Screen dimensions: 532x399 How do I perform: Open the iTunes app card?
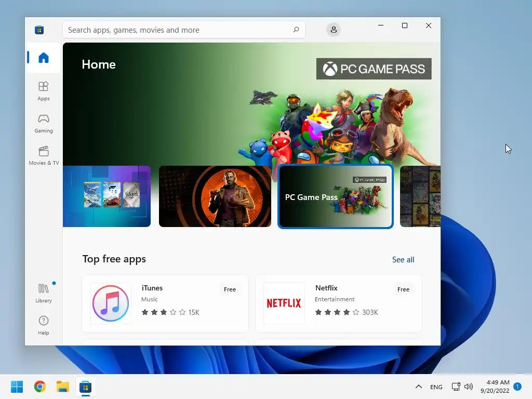165,303
